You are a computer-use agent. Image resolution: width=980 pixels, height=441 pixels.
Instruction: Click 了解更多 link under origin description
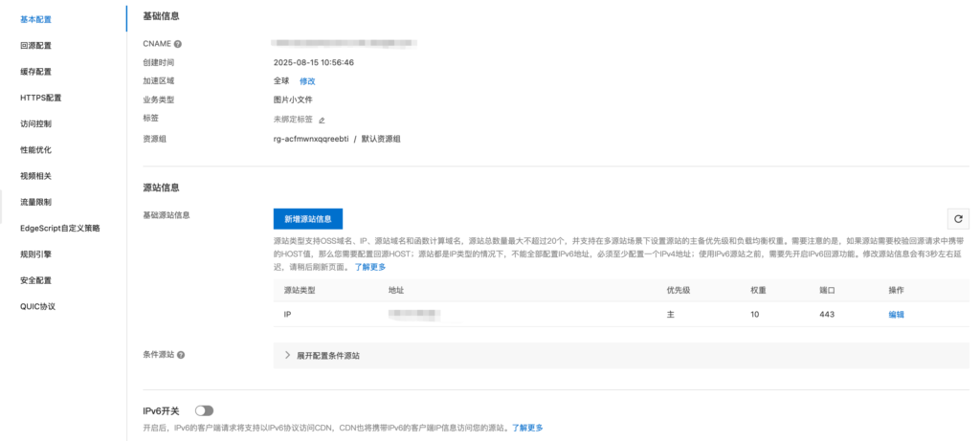tap(370, 267)
